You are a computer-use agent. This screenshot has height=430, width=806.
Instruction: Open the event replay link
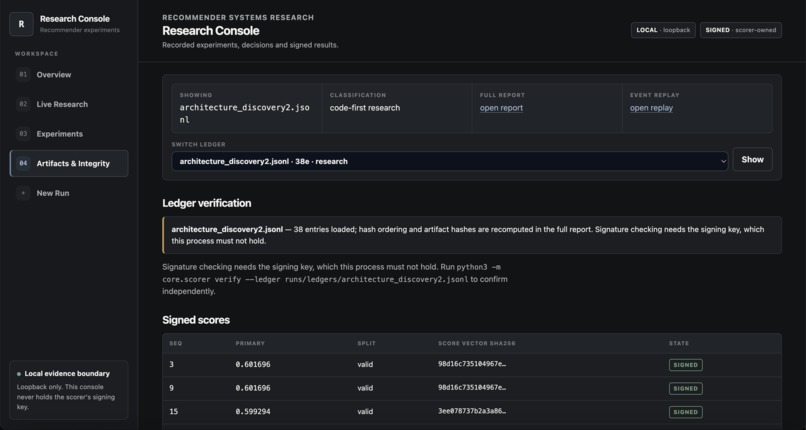(x=651, y=108)
